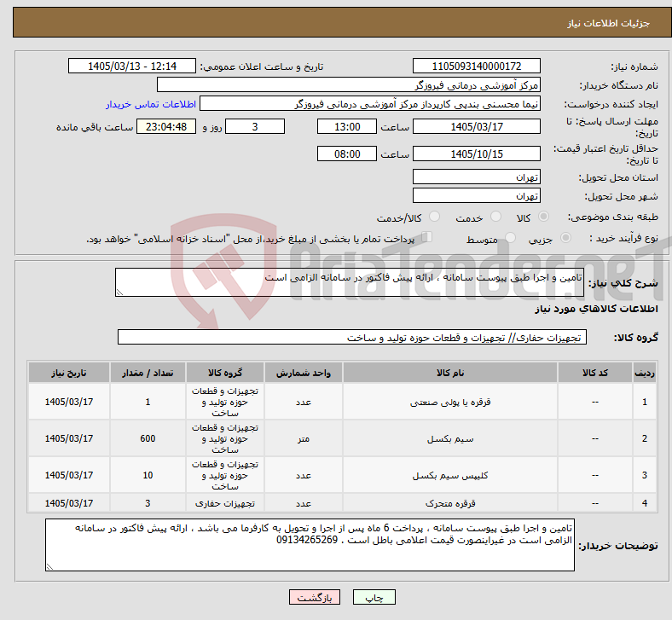Click the استان محل تحویل field
Screen dimensions: 672x620
pyautogui.click(x=476, y=177)
